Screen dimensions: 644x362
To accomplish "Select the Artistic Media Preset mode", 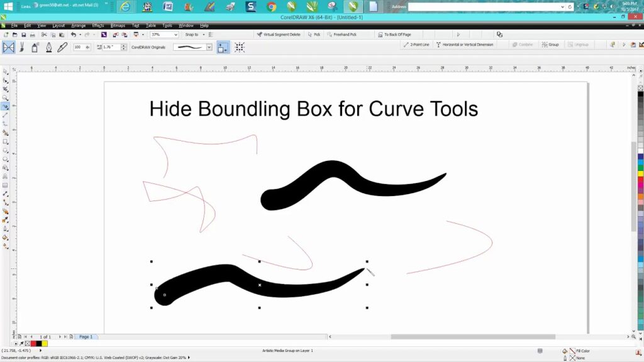I will pyautogui.click(x=8, y=47).
